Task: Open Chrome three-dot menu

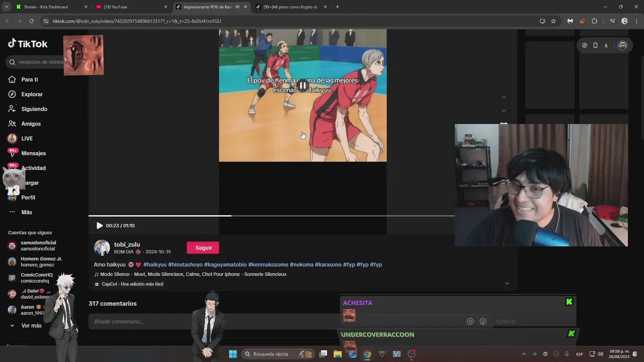Action: point(636,21)
